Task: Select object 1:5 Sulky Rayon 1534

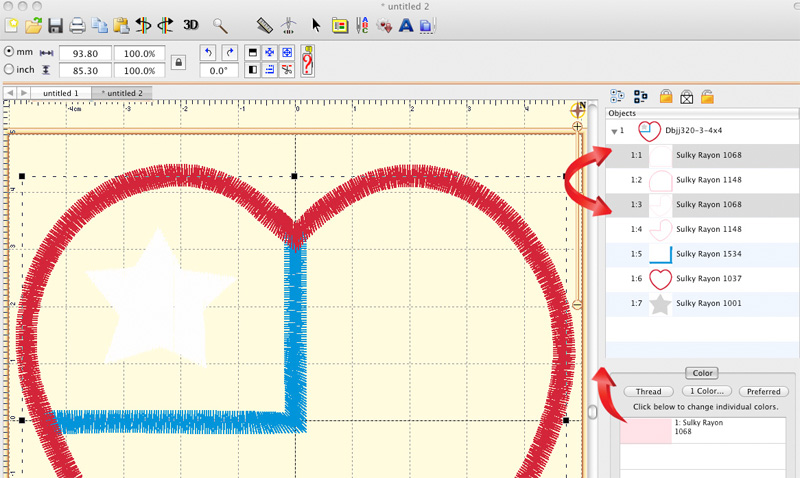Action: [702, 254]
